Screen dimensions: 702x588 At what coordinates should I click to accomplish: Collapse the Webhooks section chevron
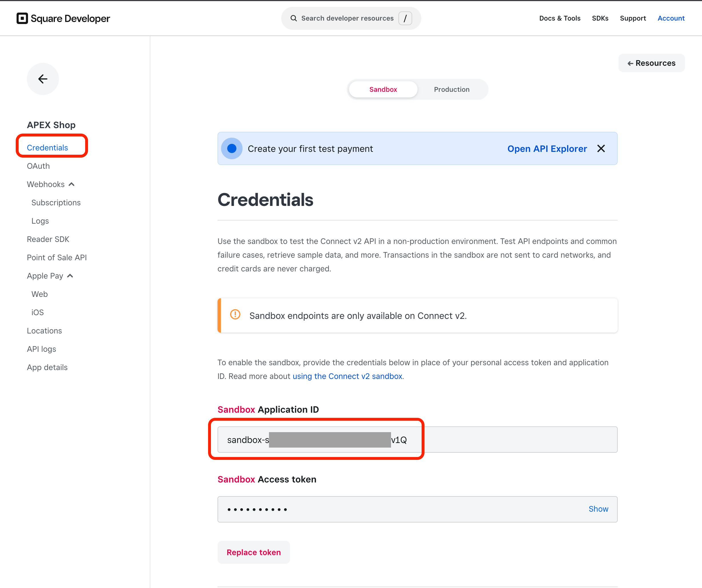tap(71, 184)
